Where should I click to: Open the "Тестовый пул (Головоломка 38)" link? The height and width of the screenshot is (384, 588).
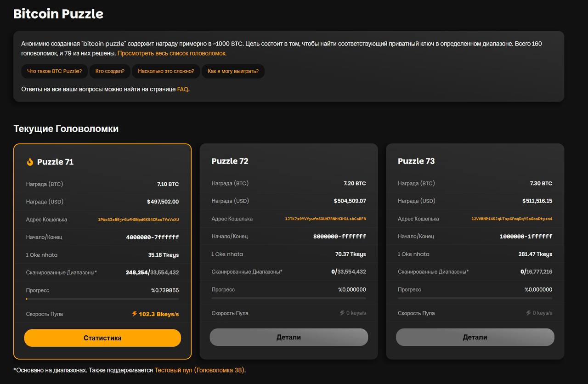point(199,370)
